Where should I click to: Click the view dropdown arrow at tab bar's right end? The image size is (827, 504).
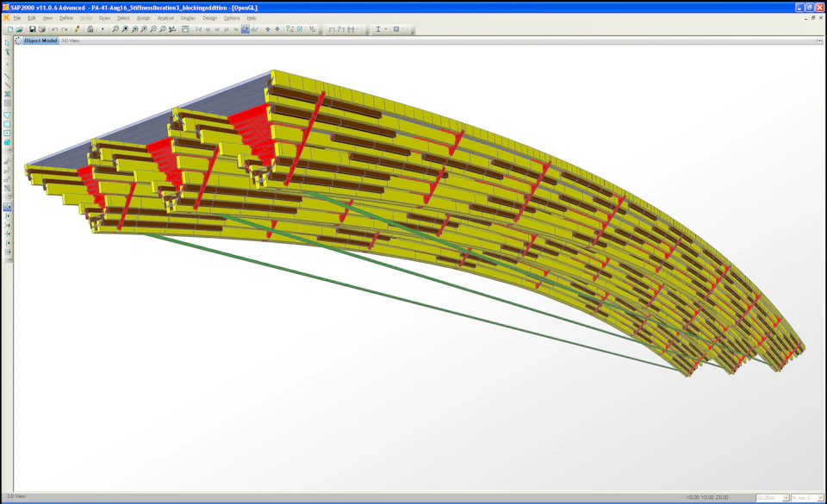tap(819, 40)
